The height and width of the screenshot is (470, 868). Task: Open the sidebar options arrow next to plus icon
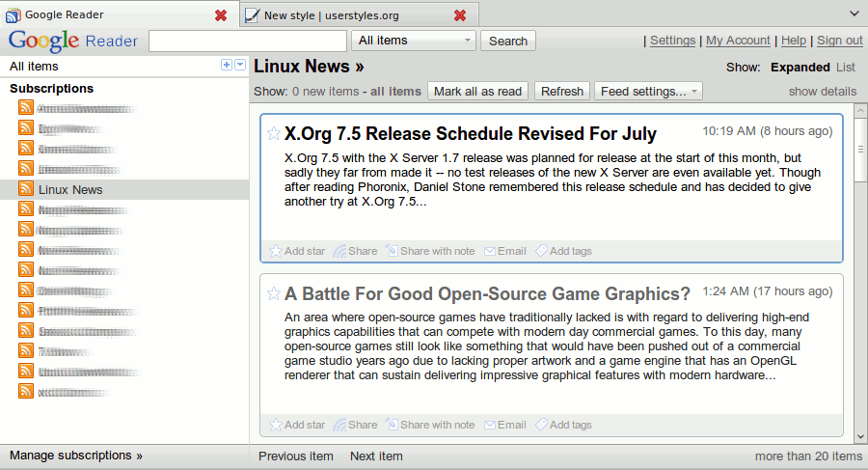point(240,65)
